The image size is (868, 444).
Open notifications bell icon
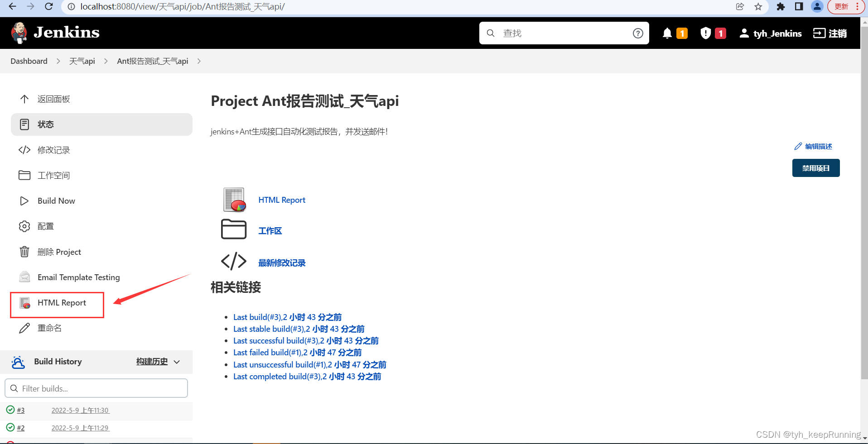click(x=667, y=33)
